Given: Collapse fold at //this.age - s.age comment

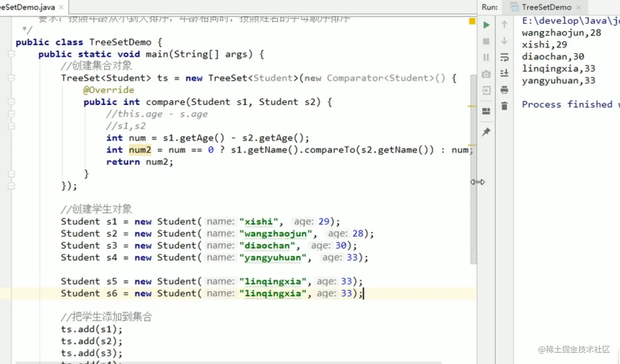Looking at the screenshot, I should coord(12,114).
